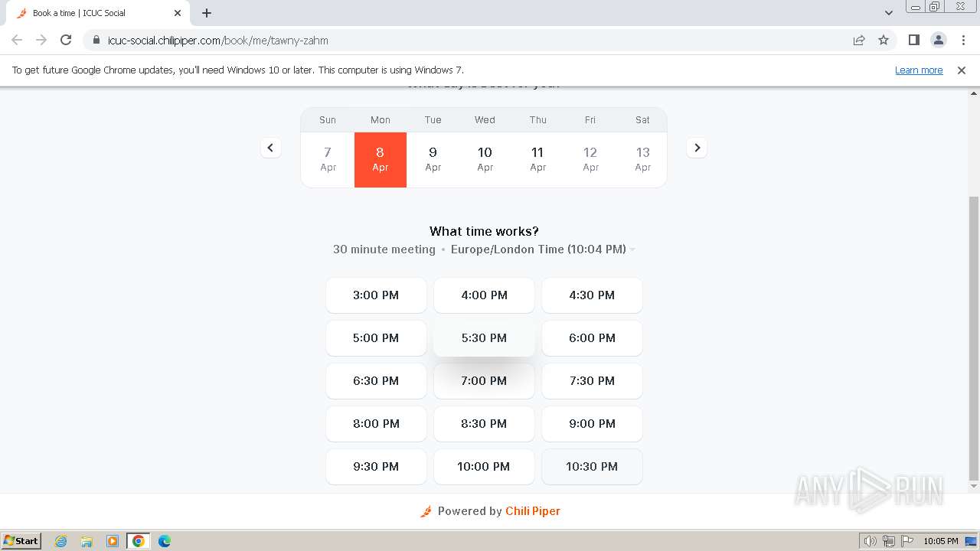This screenshot has height=551, width=980.
Task: Visit the Chili Piper link
Action: tap(533, 511)
